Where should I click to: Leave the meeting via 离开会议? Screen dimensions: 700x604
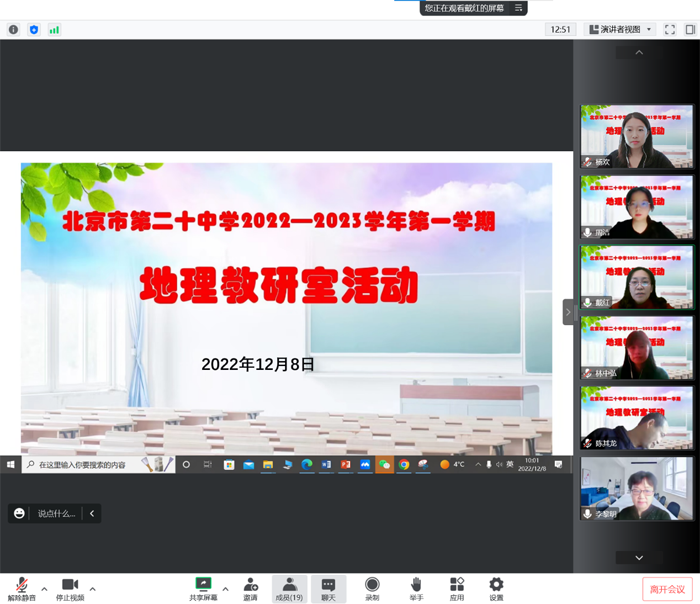667,589
